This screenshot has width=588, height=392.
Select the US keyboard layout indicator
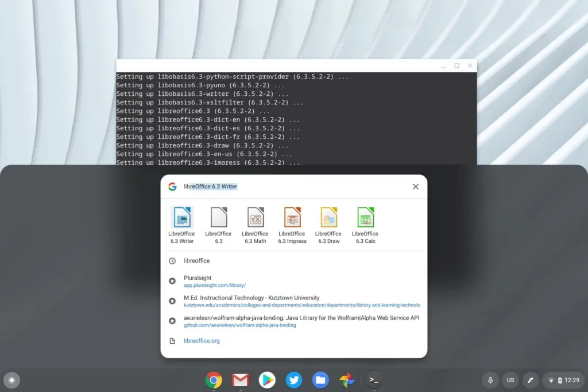(x=510, y=380)
